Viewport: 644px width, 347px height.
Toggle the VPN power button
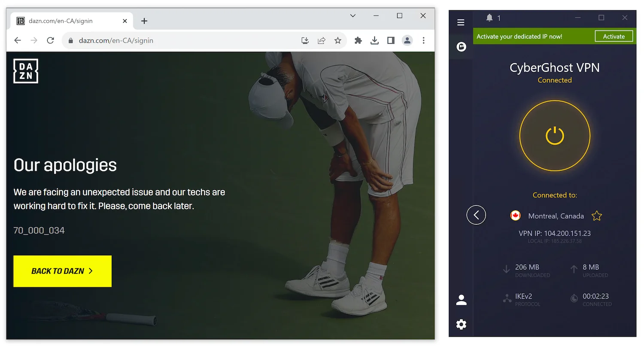pyautogui.click(x=555, y=136)
